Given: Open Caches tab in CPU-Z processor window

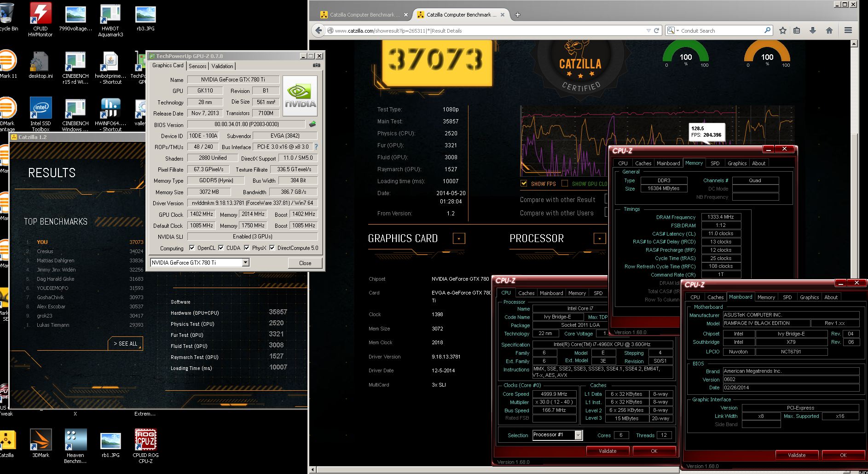Looking at the screenshot, I should (526, 293).
